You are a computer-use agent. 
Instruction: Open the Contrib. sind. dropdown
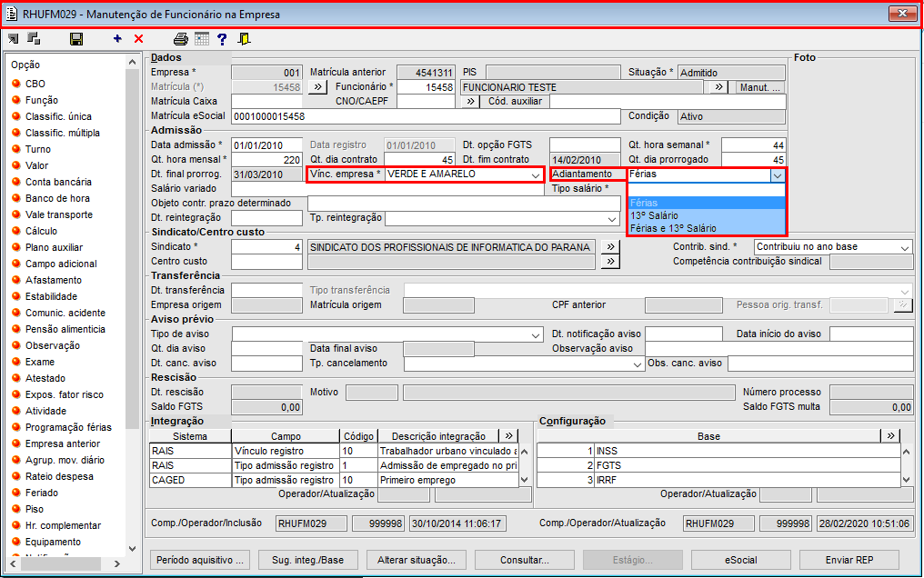[x=905, y=248]
